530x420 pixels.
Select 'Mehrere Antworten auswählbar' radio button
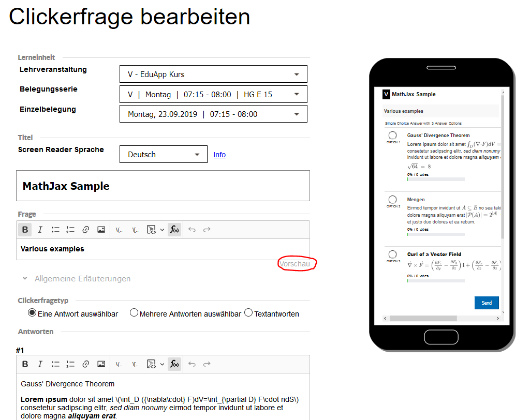pyautogui.click(x=134, y=313)
